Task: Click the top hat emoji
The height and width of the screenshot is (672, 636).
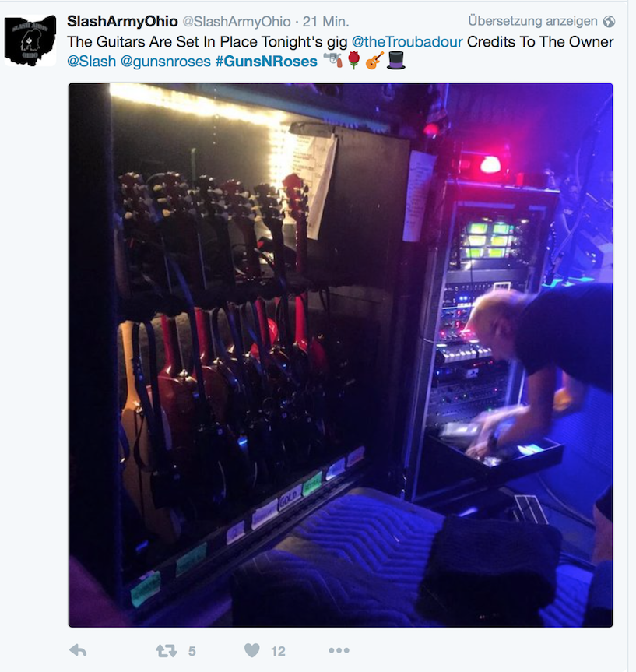Action: (x=396, y=61)
